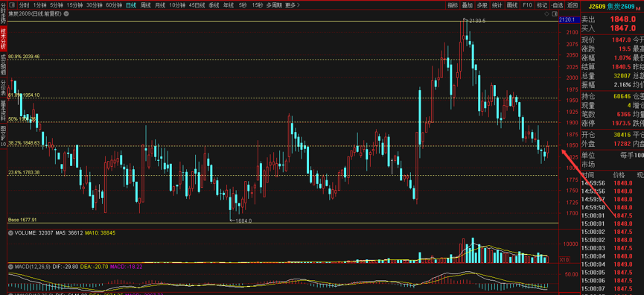Switch to the 分时 period

coord(25,5)
